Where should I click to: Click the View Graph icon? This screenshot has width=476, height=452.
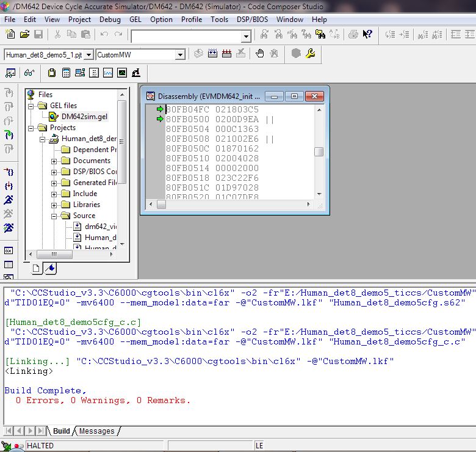(x=108, y=73)
